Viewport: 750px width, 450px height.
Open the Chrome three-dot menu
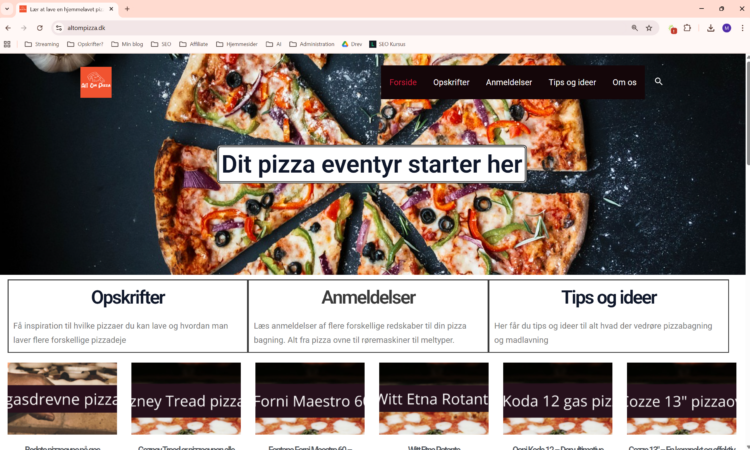pos(742,28)
